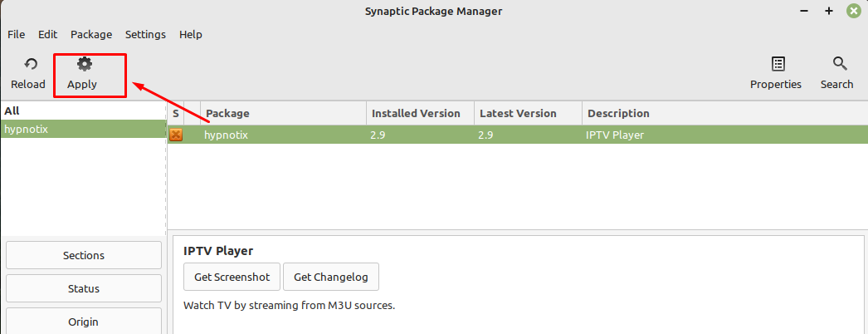The width and height of the screenshot is (868, 334).
Task: Open the Help menu
Action: (190, 34)
